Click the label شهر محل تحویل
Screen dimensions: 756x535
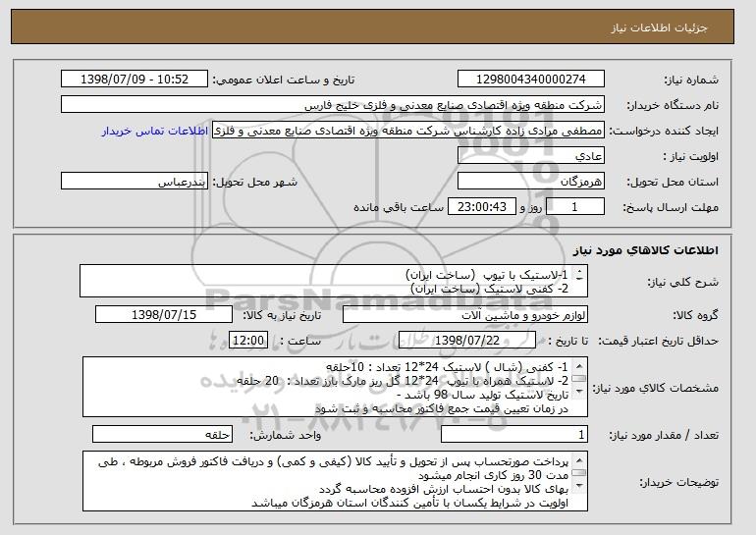[255, 183]
